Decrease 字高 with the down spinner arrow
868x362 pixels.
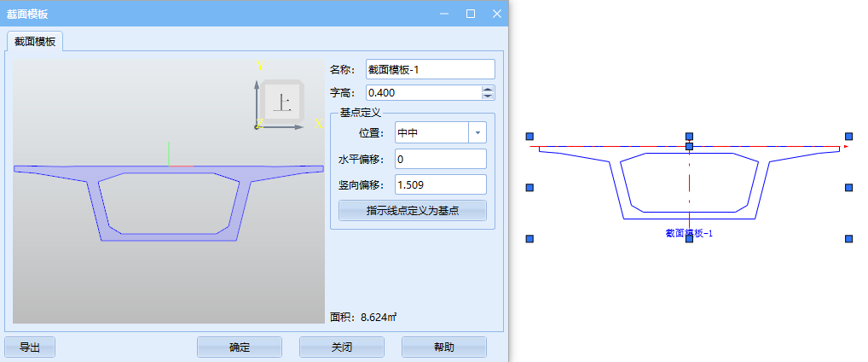coord(488,96)
